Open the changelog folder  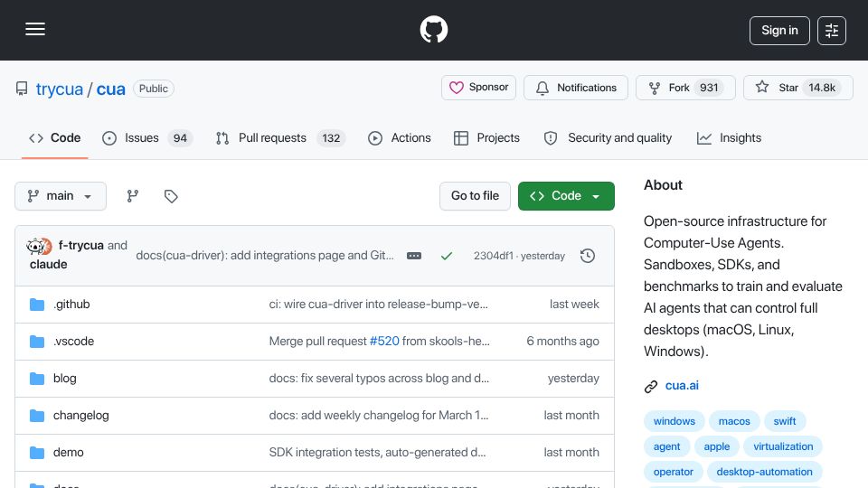pos(80,416)
